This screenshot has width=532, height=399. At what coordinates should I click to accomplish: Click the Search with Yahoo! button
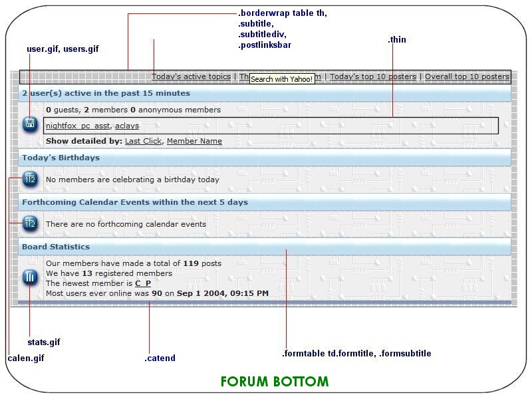[x=281, y=78]
